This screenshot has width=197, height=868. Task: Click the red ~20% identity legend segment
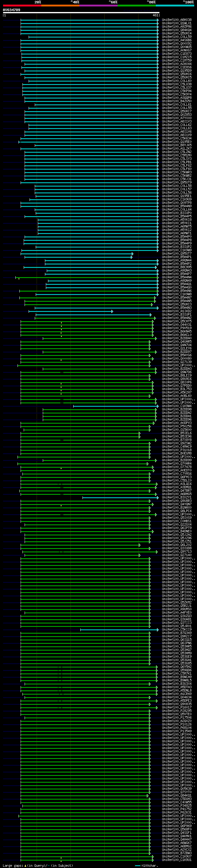click(22, 6)
